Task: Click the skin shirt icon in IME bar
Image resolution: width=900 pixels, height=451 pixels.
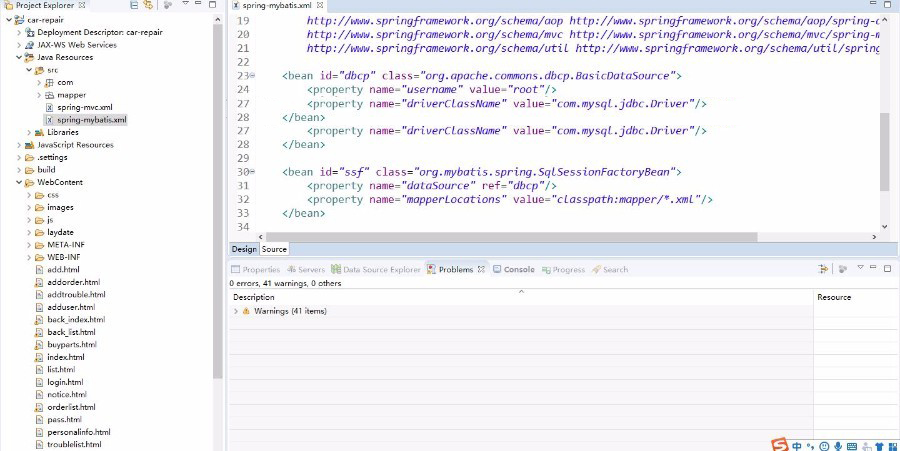Action: 878,445
